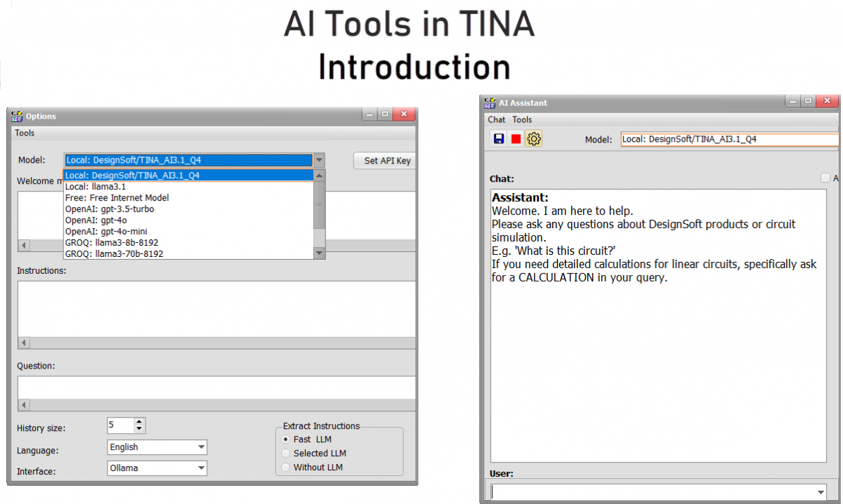Screen dimensions: 843x504
Task: Toggle the checkbox beside the Chat label
Action: 825,178
